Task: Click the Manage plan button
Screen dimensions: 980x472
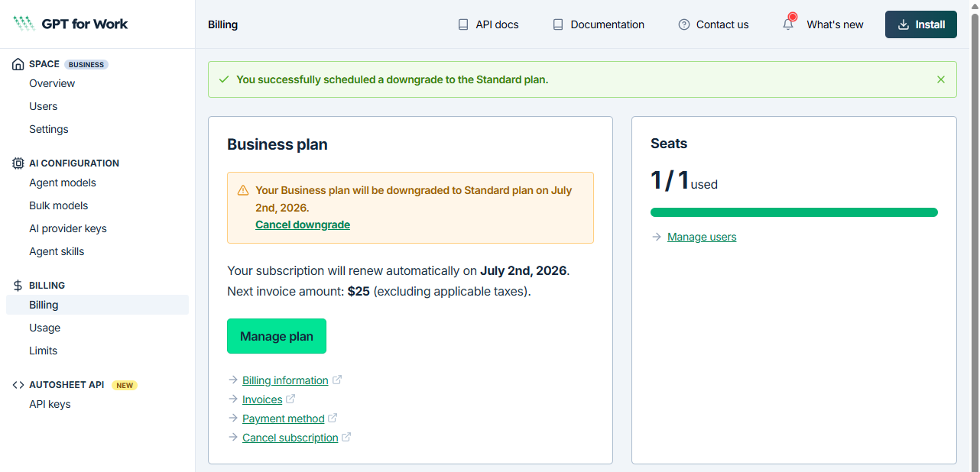Action: click(x=277, y=336)
